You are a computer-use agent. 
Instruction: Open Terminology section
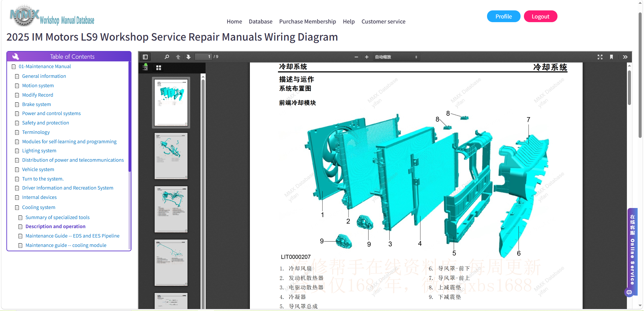[36, 132]
